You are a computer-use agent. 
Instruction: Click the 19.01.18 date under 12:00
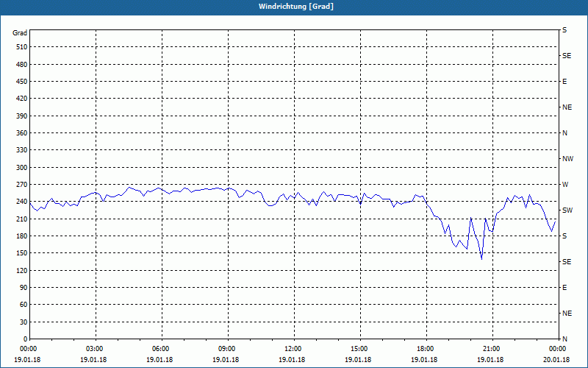(x=292, y=360)
